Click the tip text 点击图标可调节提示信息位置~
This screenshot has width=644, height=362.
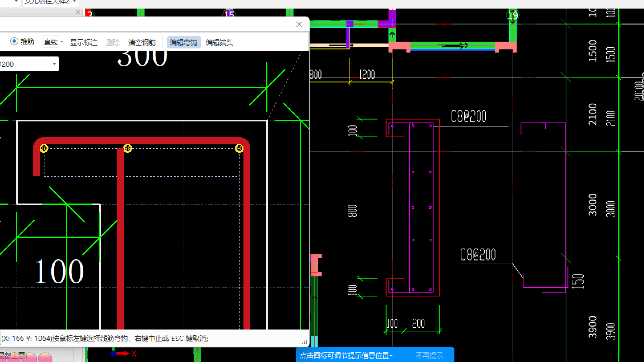(347, 355)
